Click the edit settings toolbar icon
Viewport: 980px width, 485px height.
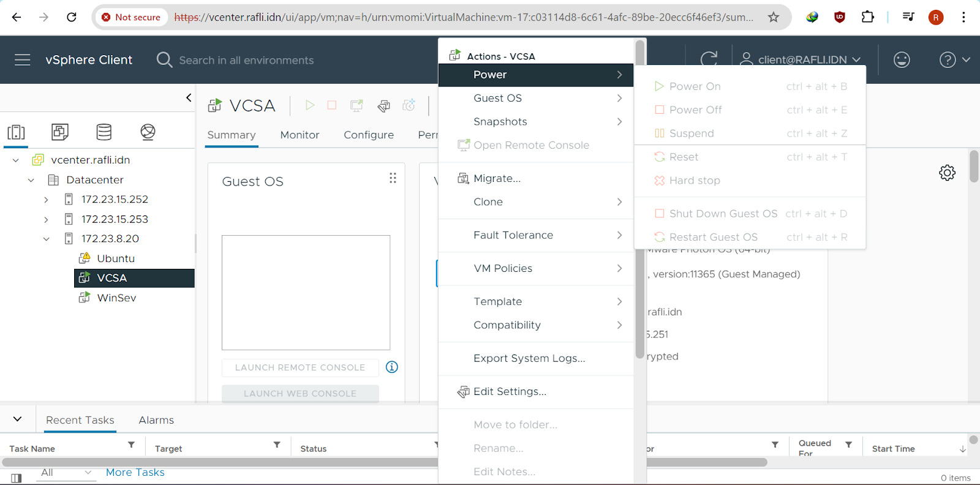(384, 106)
